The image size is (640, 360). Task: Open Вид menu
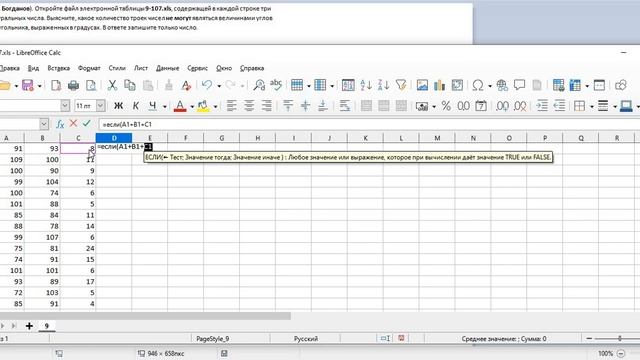[x=33, y=68]
